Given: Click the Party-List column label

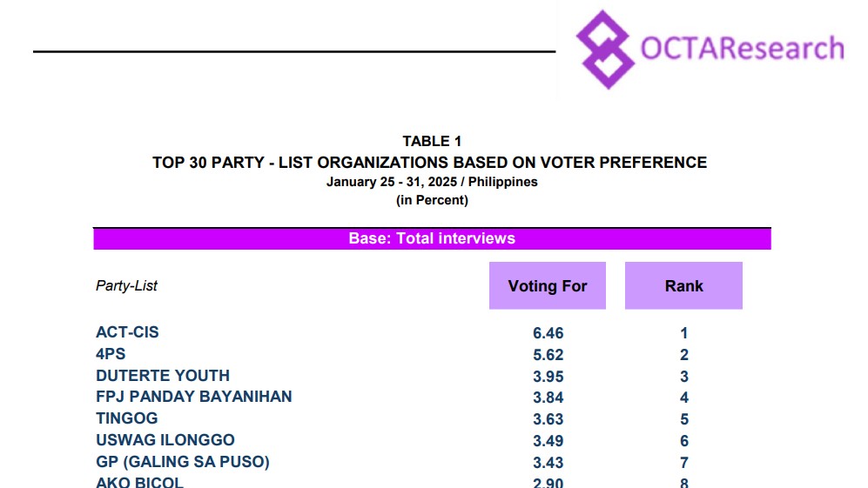Looking at the screenshot, I should coord(126,285).
